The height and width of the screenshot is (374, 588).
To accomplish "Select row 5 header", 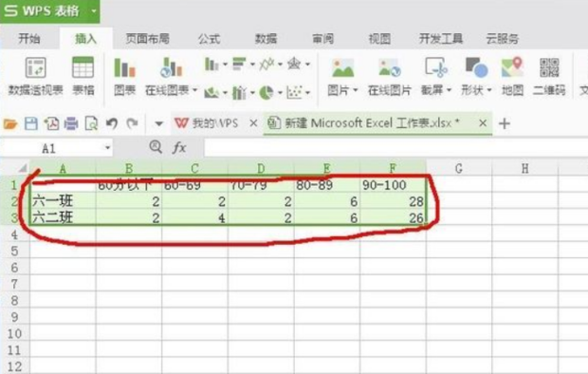I will click(x=14, y=251).
